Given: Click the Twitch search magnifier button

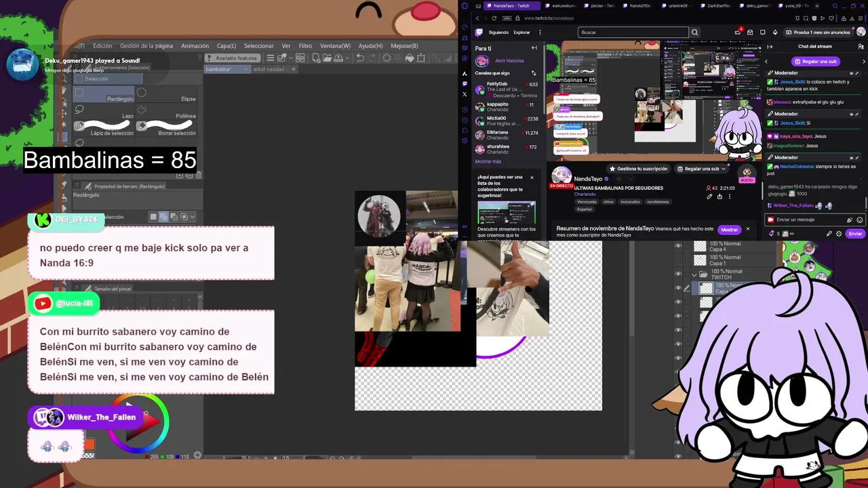Looking at the screenshot, I should pos(694,32).
